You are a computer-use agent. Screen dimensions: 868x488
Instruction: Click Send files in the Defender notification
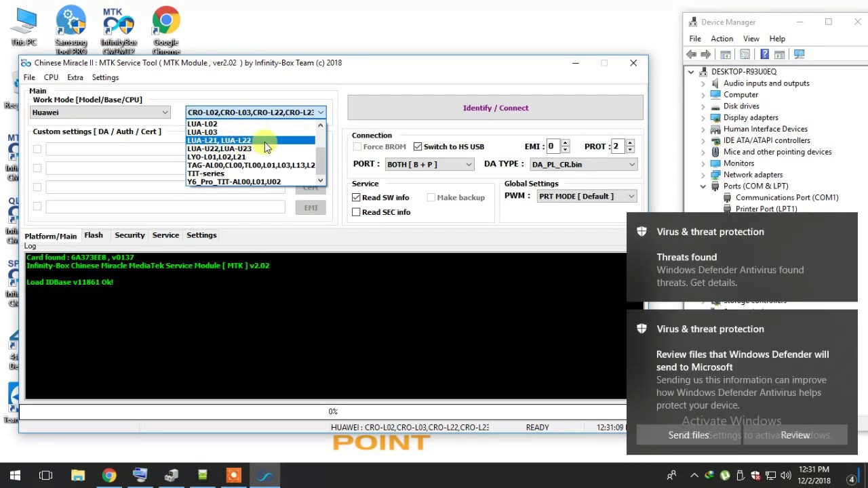point(688,435)
